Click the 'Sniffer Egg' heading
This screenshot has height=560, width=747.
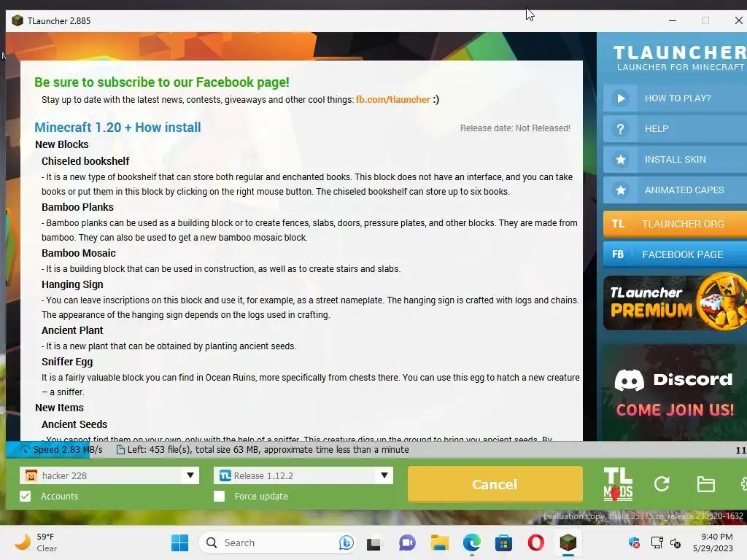[67, 362]
